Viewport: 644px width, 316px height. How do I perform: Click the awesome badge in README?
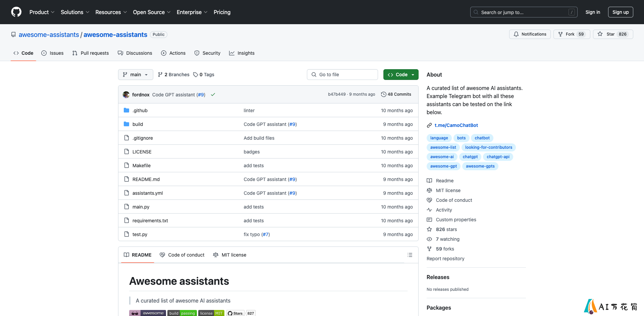pyautogui.click(x=148, y=313)
